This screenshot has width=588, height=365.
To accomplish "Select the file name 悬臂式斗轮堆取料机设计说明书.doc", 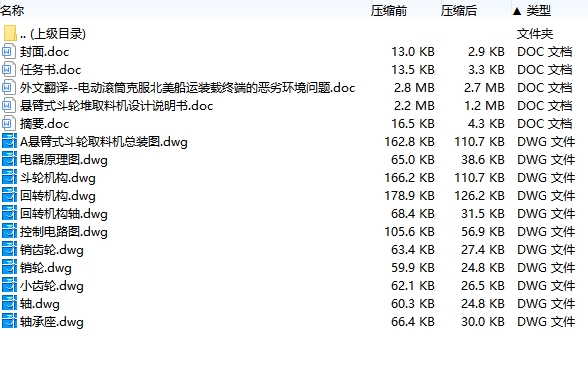I will click(117, 106).
